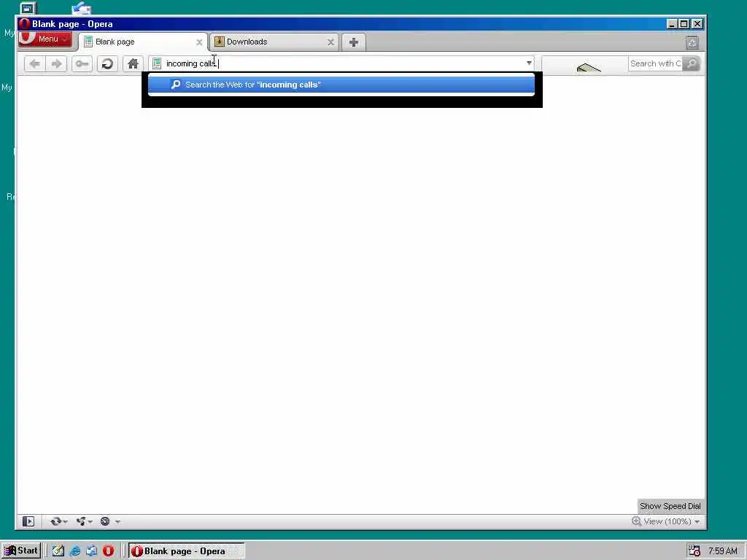The image size is (747, 560).
Task: Open Opera Turbo icon in status bar
Action: click(105, 521)
